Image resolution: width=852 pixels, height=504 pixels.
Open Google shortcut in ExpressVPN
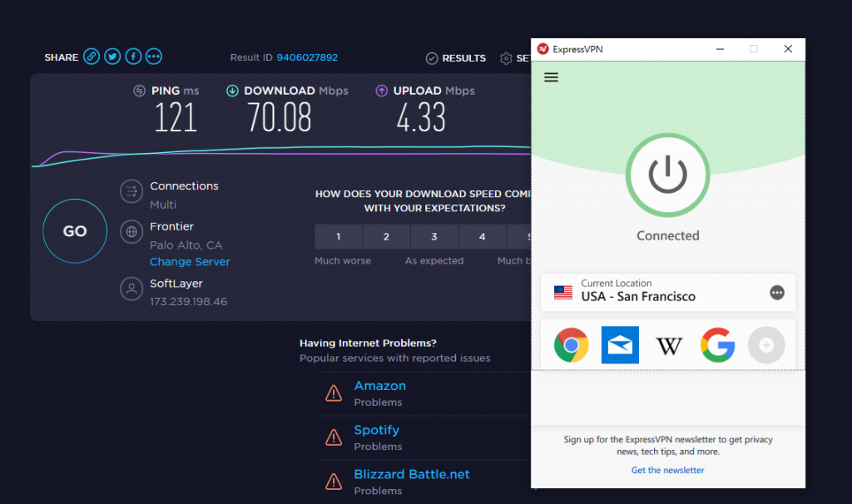coord(718,345)
